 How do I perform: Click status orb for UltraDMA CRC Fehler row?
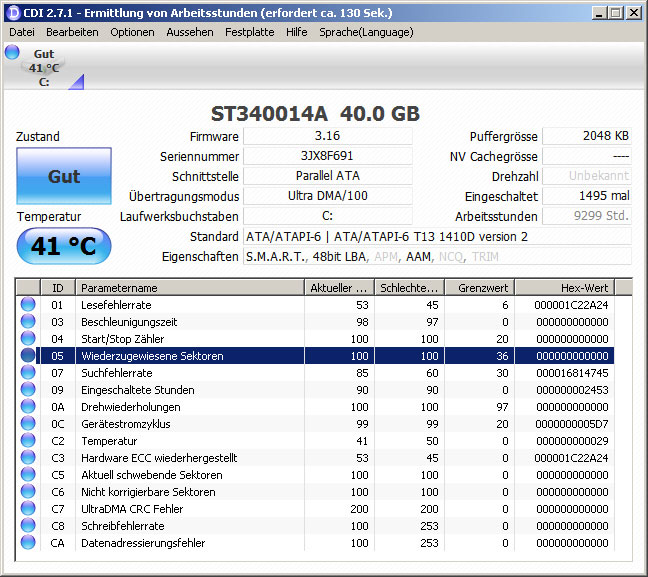[x=28, y=508]
